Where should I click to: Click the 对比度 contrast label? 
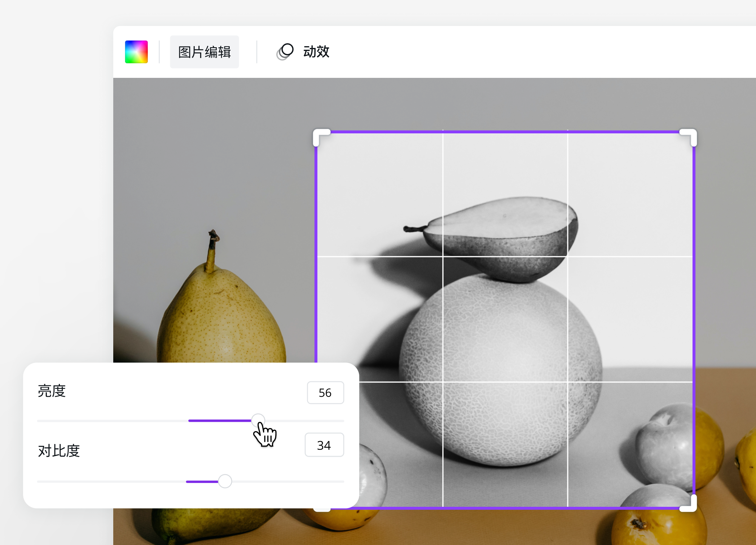point(59,451)
